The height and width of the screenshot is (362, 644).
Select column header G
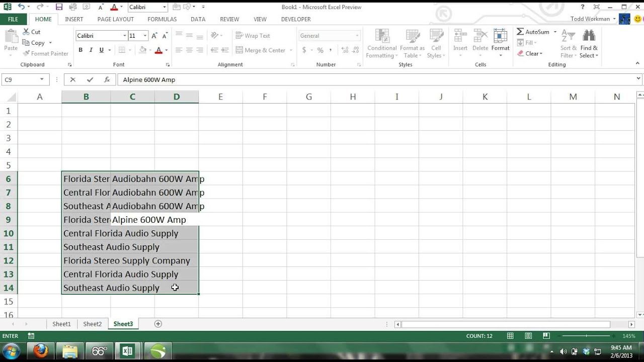click(x=308, y=97)
